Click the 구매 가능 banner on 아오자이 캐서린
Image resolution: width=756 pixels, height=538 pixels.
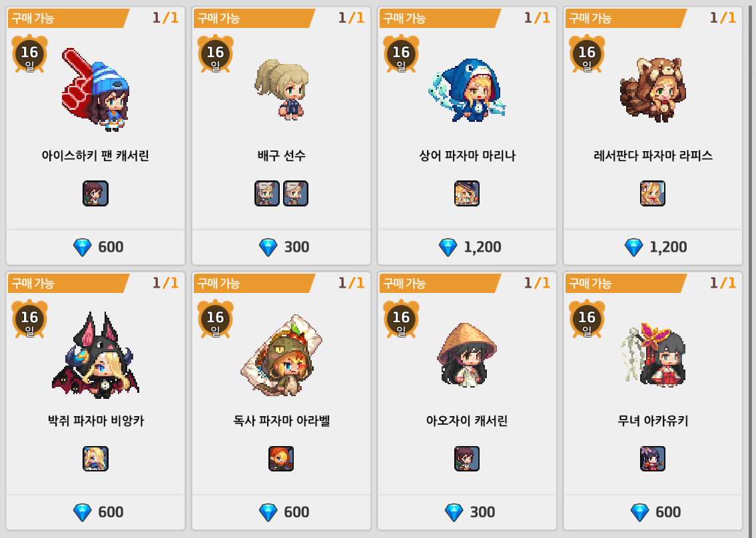pos(440,284)
